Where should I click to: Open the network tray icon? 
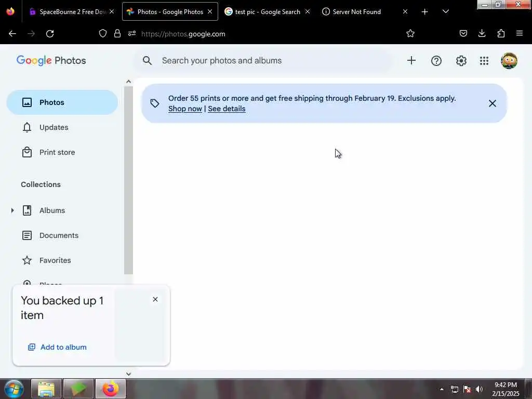pos(455,389)
